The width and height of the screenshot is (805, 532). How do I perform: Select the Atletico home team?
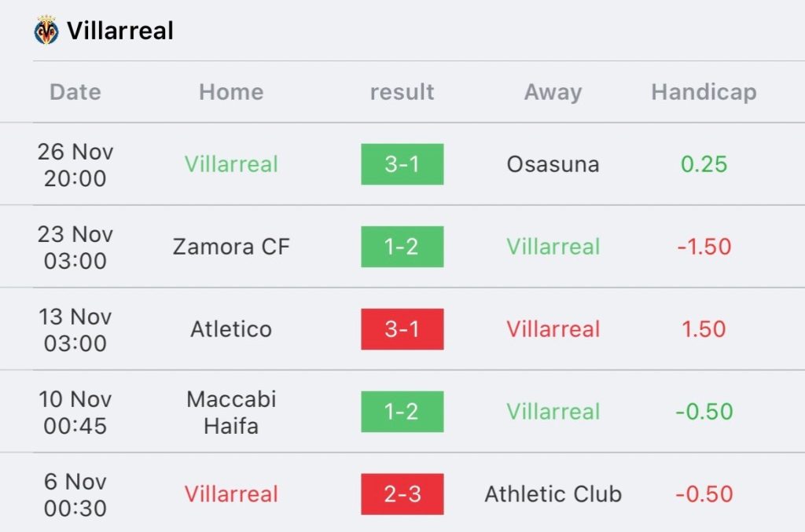point(231,329)
